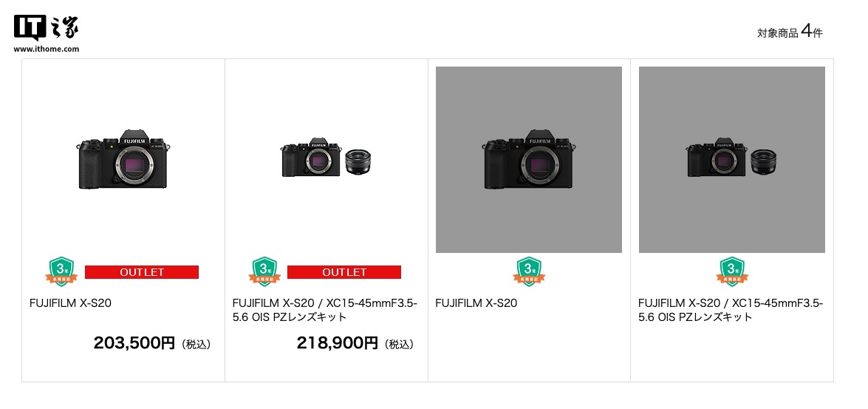Open the first FUJIFILM X-S20 title link
The image size is (868, 409).
[70, 303]
